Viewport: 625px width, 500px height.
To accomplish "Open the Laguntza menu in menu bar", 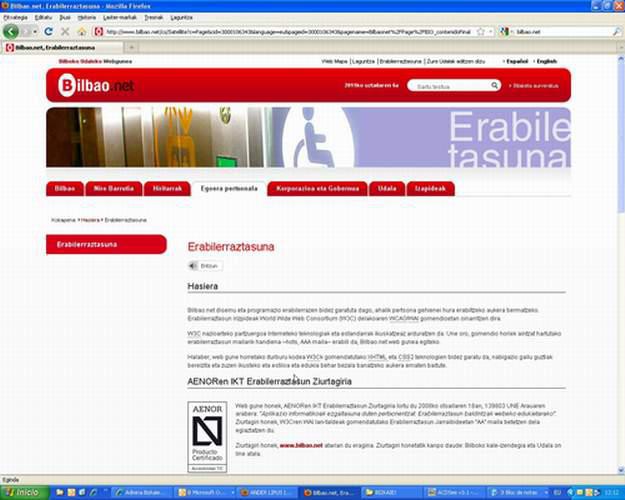I will click(x=181, y=18).
